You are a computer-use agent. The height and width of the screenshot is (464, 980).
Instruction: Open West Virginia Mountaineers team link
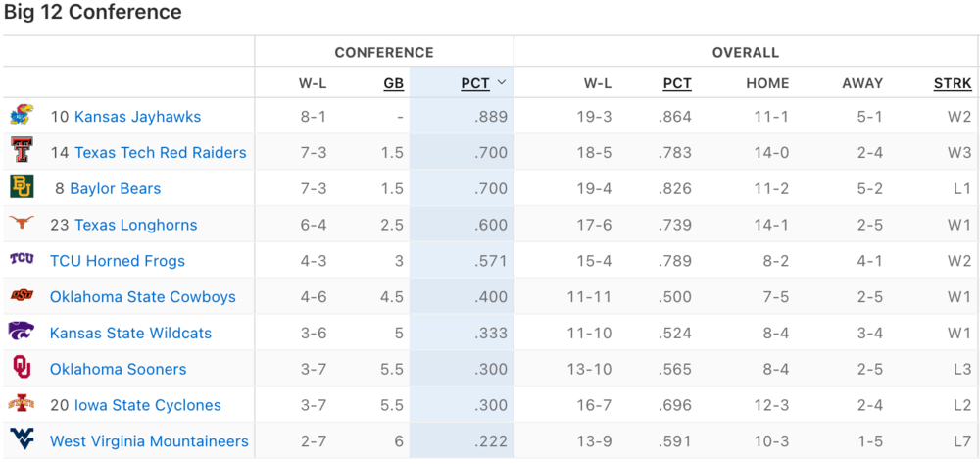pyautogui.click(x=149, y=441)
